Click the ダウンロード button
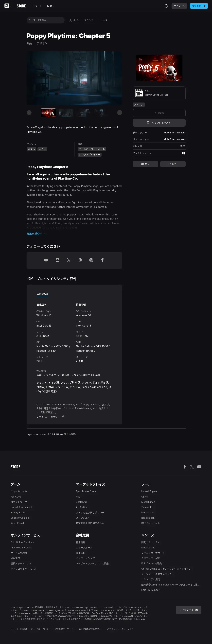212x644 pixels. coord(199,6)
